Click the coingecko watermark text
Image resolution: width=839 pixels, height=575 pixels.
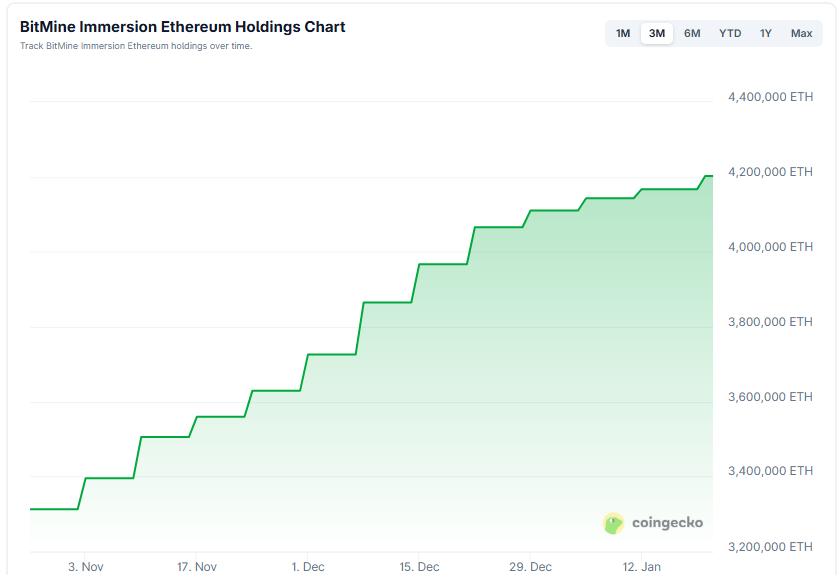667,523
